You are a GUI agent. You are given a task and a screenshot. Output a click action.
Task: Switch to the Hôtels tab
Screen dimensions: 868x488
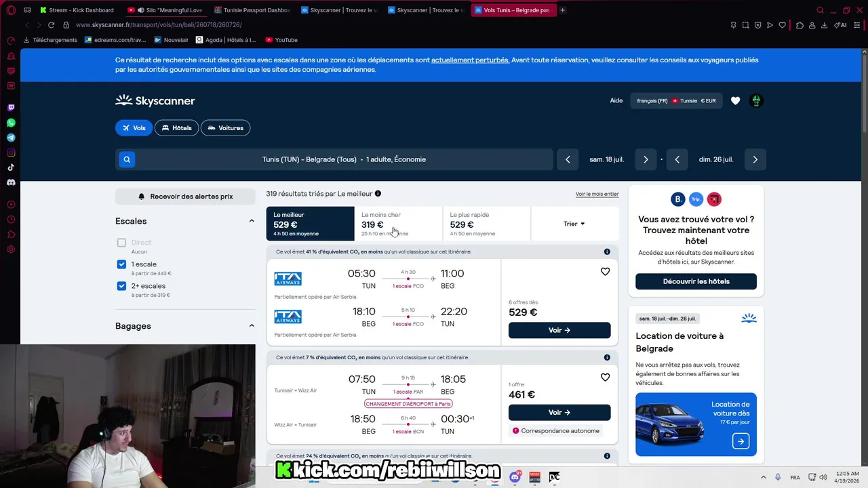(176, 128)
